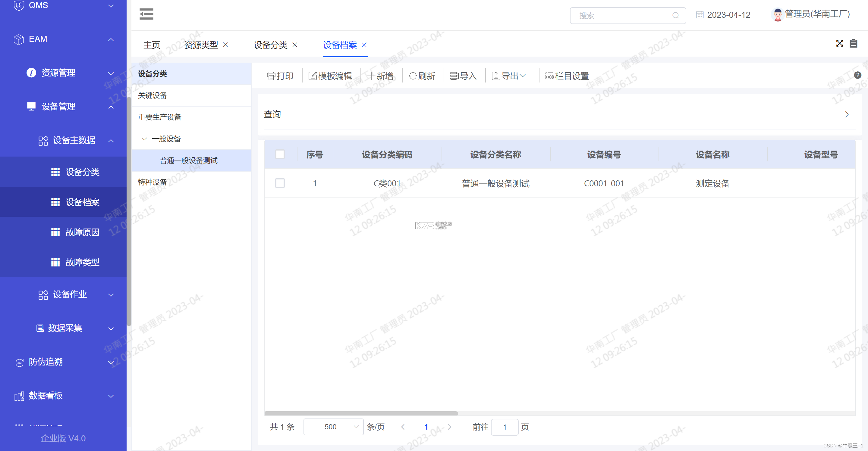
Task: Go to next page arrow
Action: click(x=449, y=427)
